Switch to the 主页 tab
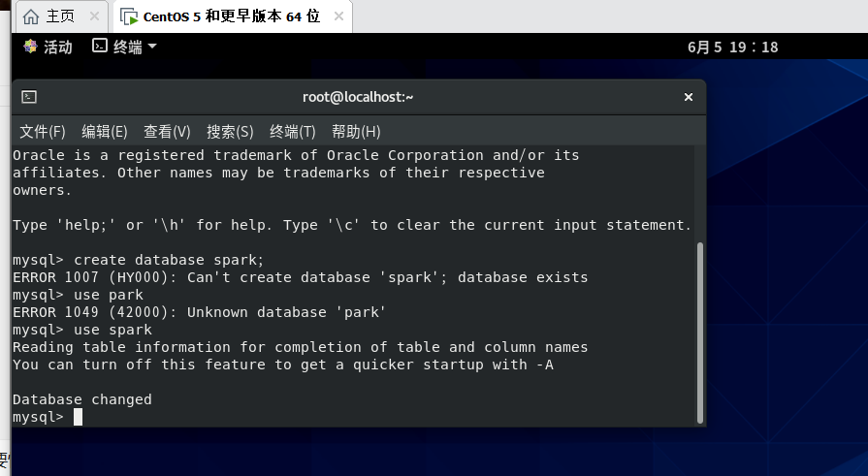This screenshot has width=868, height=476. click(x=60, y=16)
